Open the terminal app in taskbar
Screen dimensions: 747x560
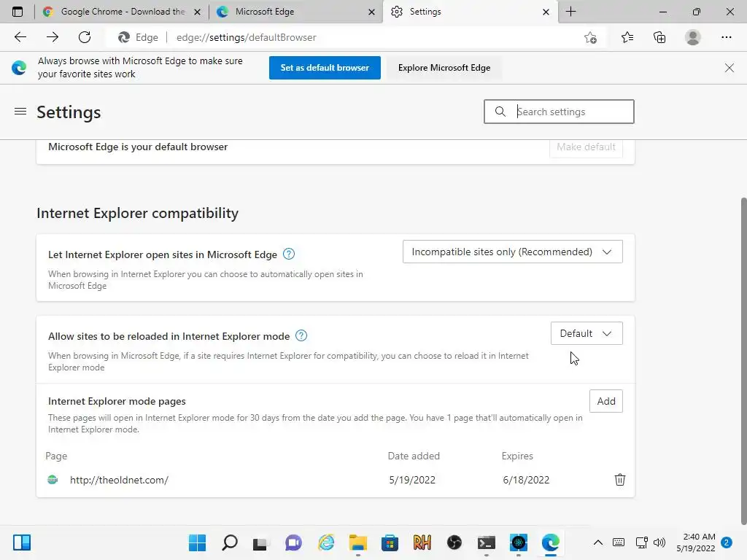487,542
